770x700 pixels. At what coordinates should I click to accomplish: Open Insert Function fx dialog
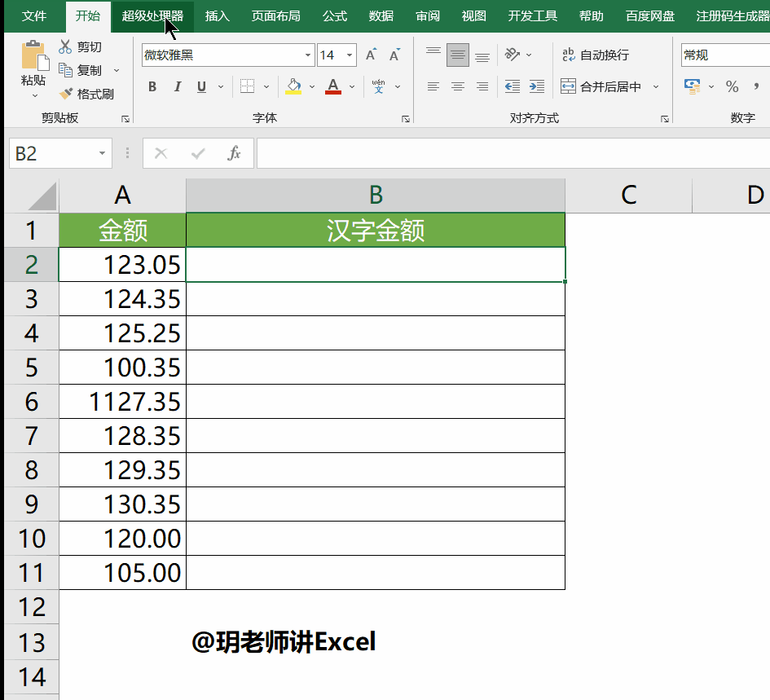tap(234, 154)
